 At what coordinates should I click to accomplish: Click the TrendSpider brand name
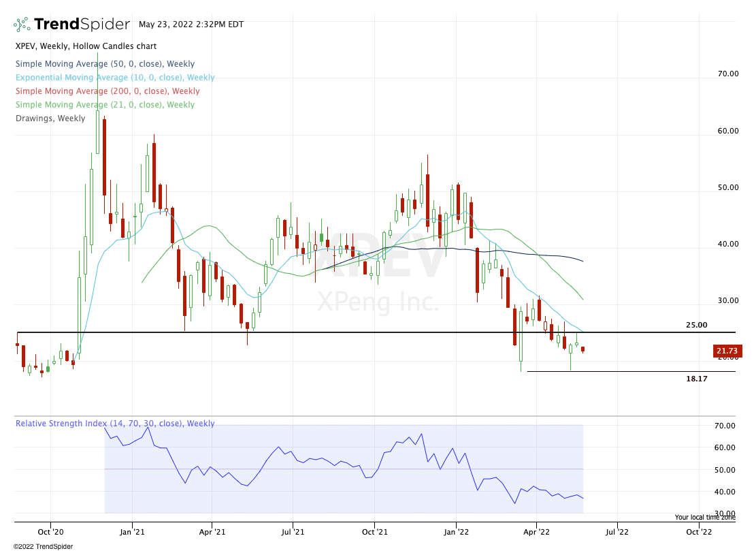coord(82,24)
